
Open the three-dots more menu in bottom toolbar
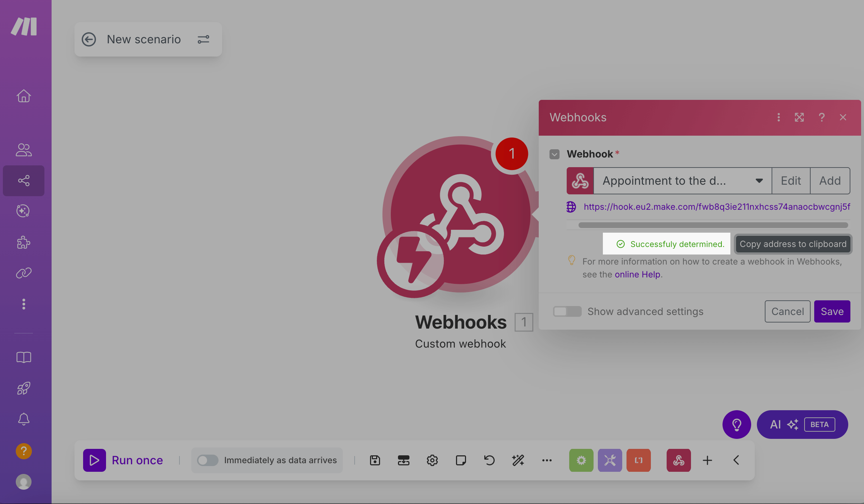click(547, 460)
